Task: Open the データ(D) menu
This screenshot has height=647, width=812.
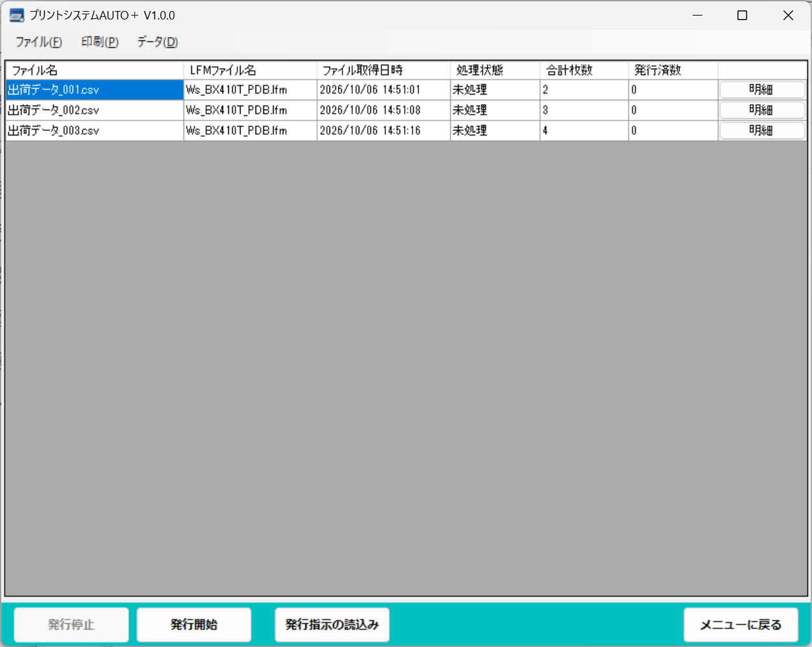Action: pyautogui.click(x=158, y=42)
